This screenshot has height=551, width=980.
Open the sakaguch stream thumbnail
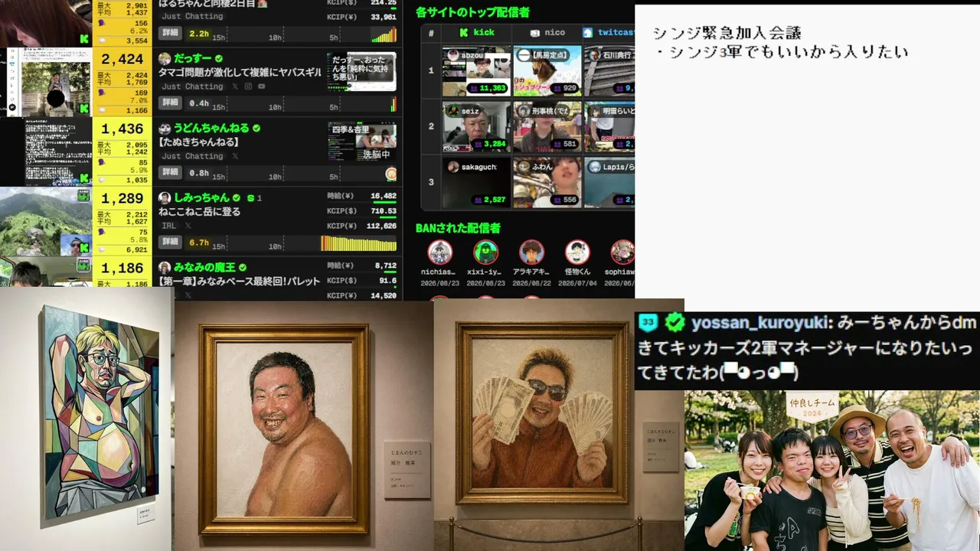pos(476,182)
